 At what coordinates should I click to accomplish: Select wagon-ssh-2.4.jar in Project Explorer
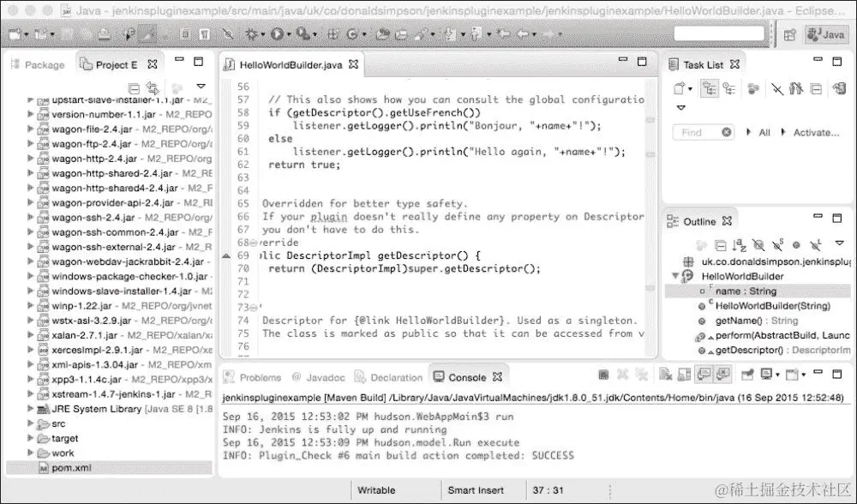[x=93, y=217]
